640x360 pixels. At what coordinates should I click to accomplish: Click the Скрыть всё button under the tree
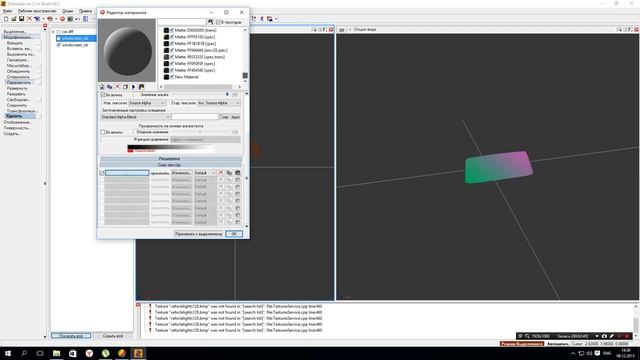pos(113,336)
